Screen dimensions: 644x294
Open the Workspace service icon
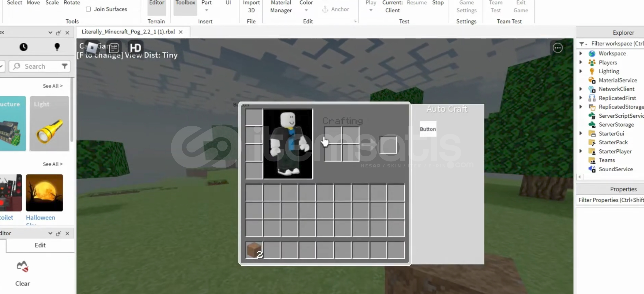pos(592,54)
